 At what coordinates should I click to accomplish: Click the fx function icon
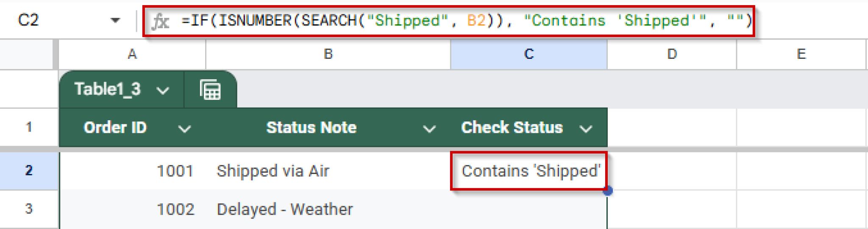161,21
